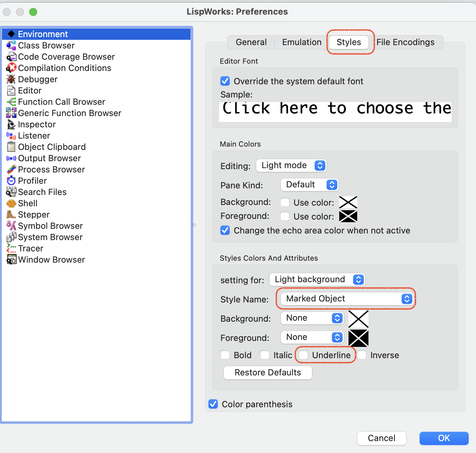Click the Symbol Browser icon
Screen dimensions: 476x453
(11, 226)
